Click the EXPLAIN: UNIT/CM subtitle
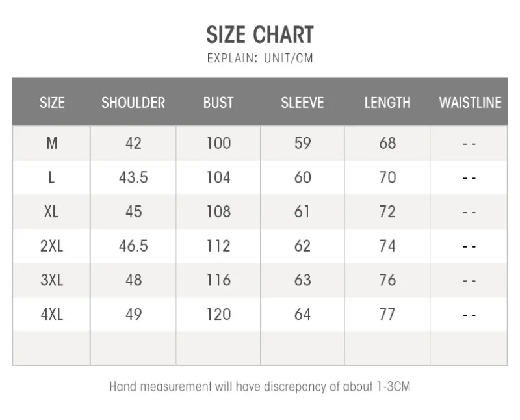This screenshot has height=420, width=520. (x=260, y=58)
